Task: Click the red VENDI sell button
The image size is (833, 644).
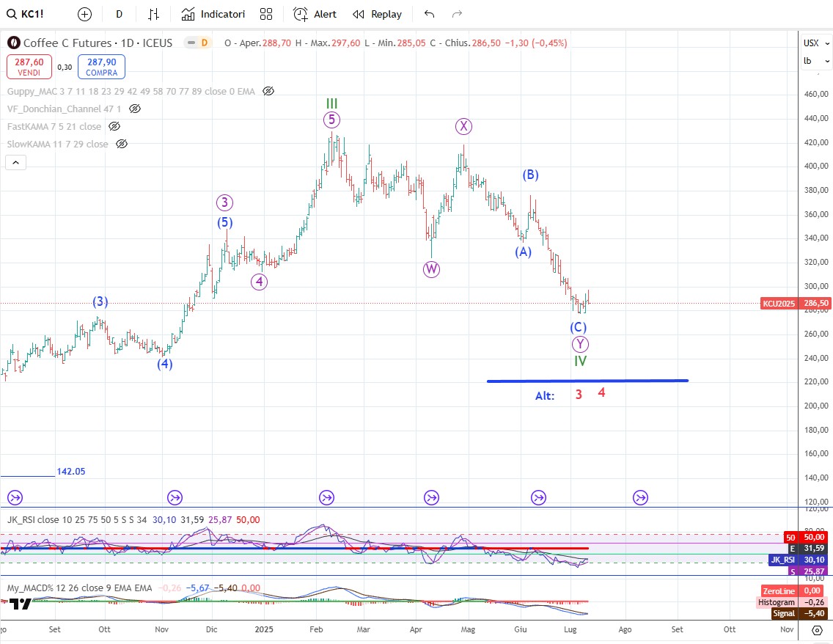Action: (x=29, y=67)
